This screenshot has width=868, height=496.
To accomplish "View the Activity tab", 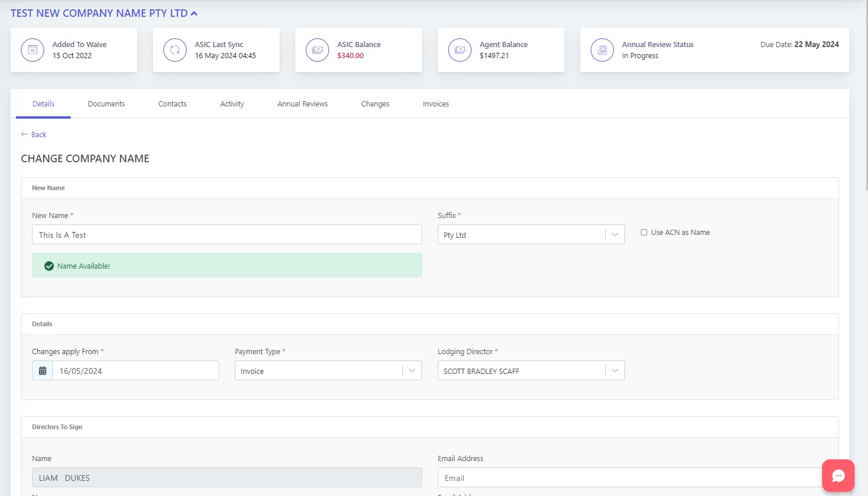I will (x=232, y=104).
